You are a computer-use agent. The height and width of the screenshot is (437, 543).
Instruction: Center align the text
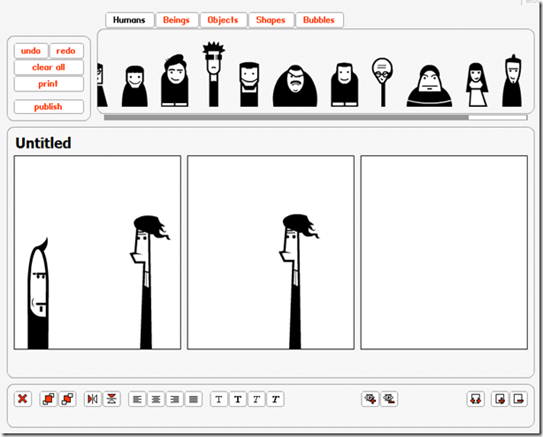156,399
